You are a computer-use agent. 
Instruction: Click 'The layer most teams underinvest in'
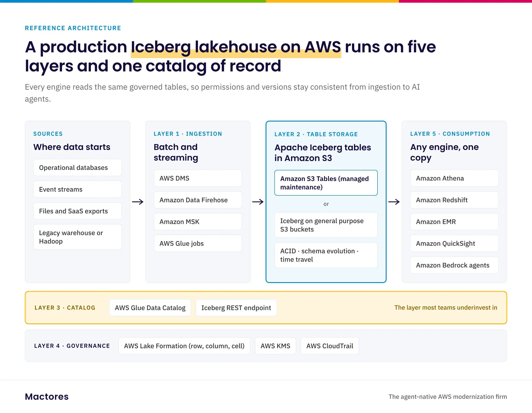point(446,308)
